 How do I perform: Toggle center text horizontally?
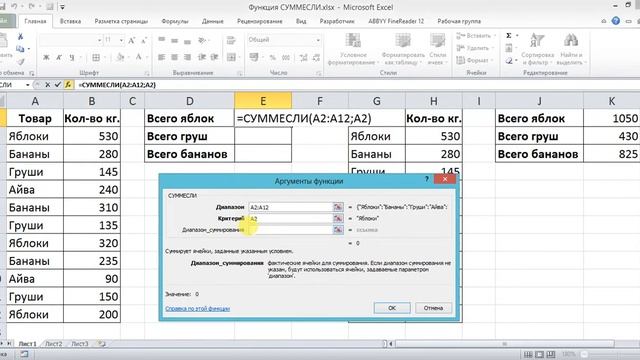point(174,58)
